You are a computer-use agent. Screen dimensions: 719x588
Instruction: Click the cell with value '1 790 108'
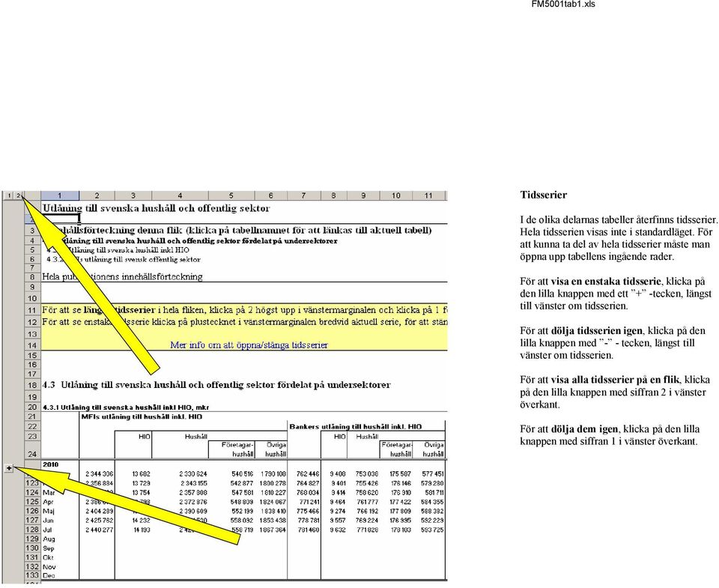coord(273,474)
